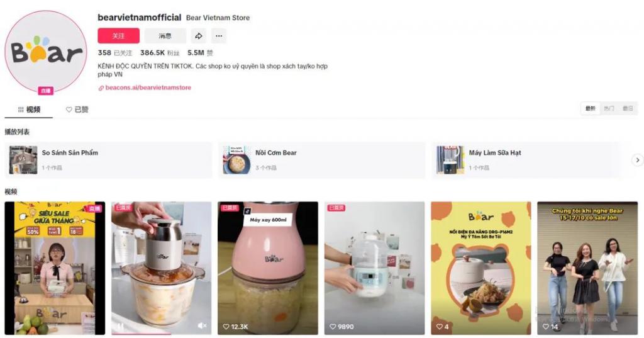Unmute the video with the speaker icon
The image size is (644, 338).
click(x=202, y=325)
